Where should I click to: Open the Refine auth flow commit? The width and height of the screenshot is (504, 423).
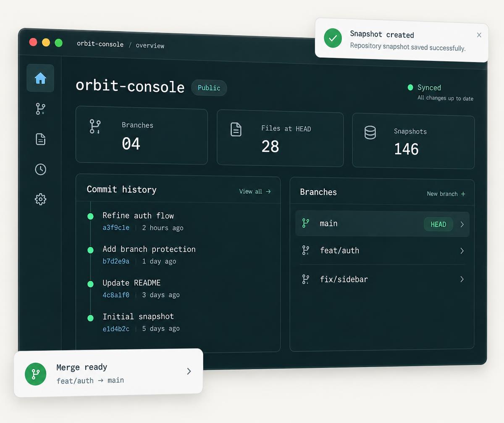pyautogui.click(x=138, y=216)
